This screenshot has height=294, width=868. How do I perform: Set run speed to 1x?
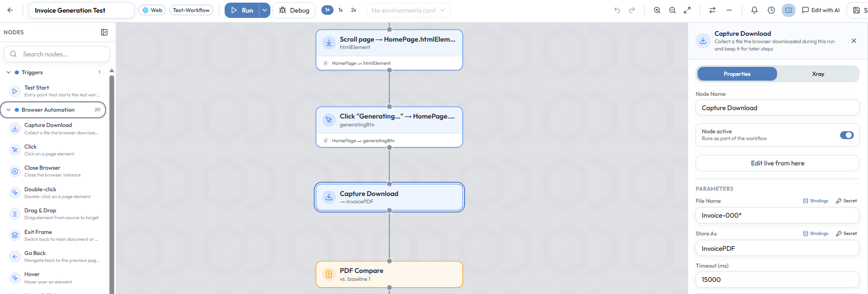327,10
